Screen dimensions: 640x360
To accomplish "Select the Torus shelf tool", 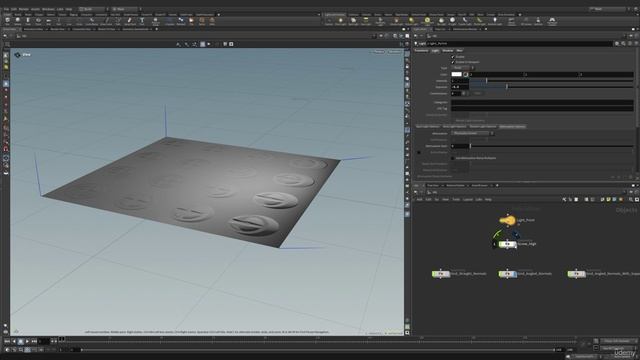I will click(38, 21).
